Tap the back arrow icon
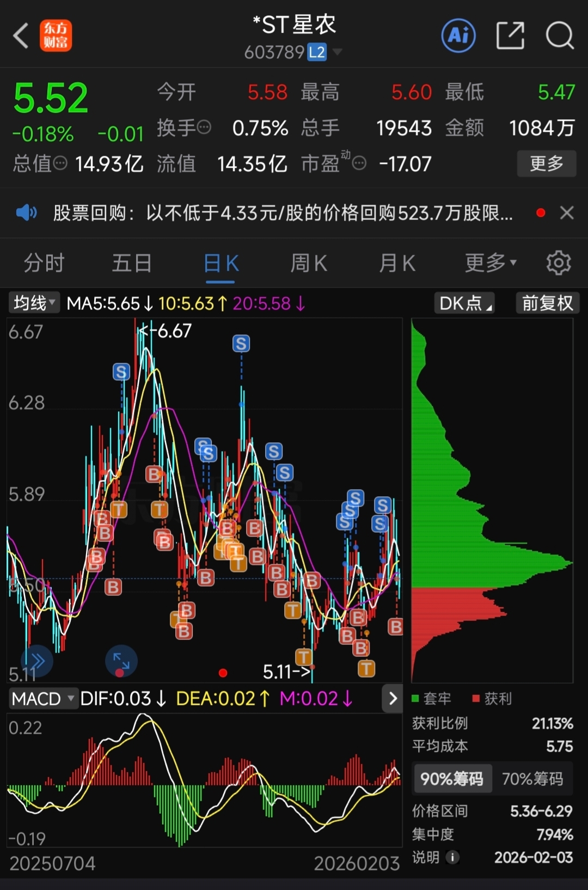Viewport: 588px width, 890px height. (21, 36)
